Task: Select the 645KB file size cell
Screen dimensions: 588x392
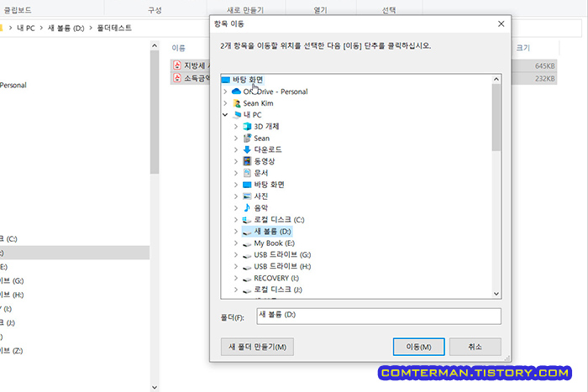Action: [544, 66]
